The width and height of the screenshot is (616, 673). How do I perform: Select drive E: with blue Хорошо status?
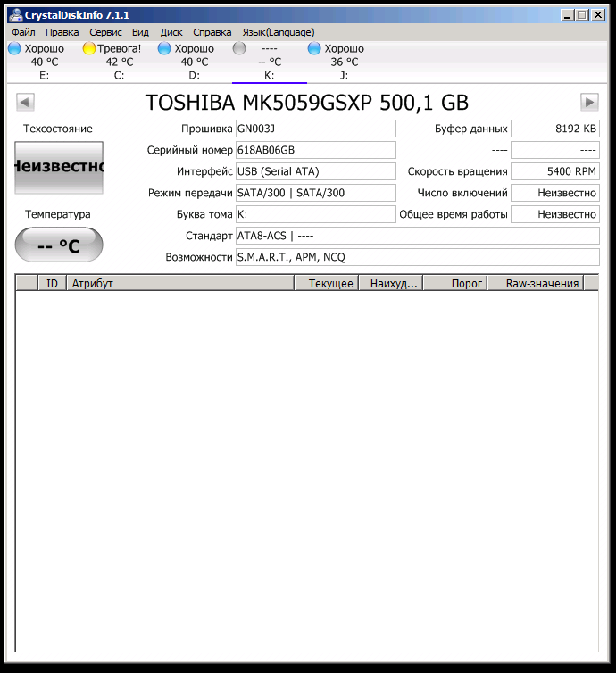45,62
